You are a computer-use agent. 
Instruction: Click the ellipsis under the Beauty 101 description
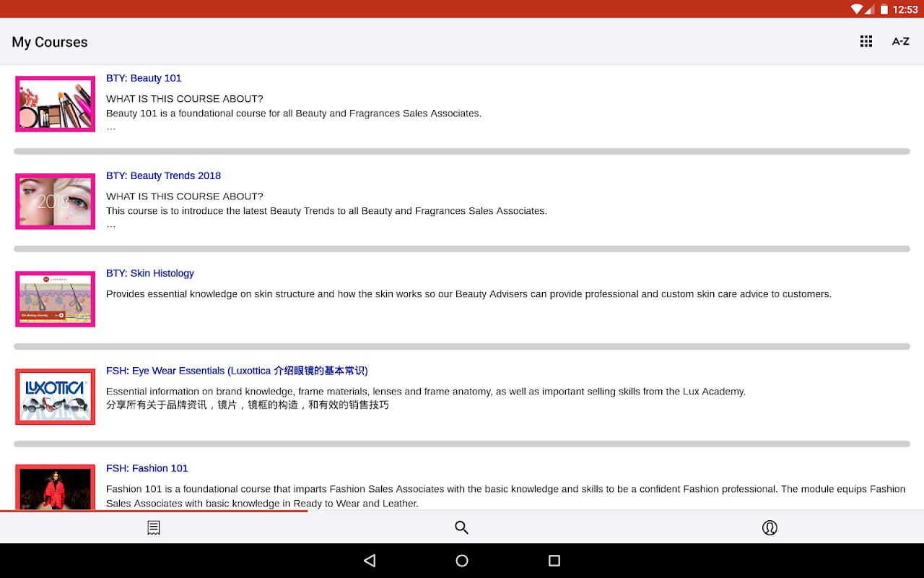(111, 128)
